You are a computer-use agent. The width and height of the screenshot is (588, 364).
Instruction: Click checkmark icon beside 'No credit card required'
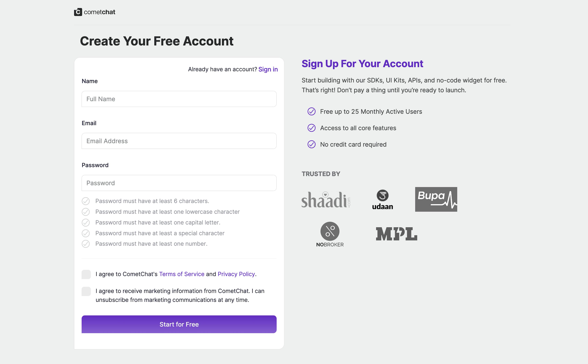311,144
